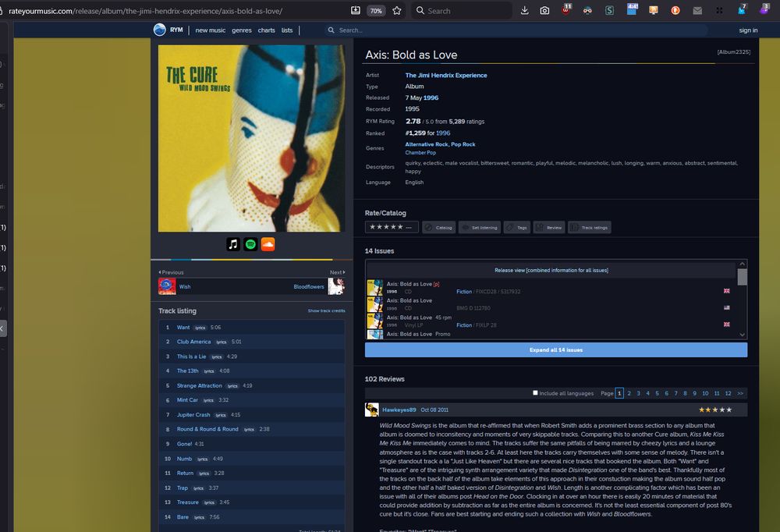Image resolution: width=780 pixels, height=532 pixels.
Task: Open the track Round & Round & Round
Action: tap(207, 429)
